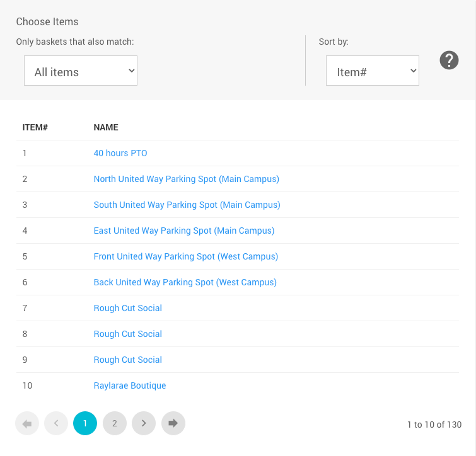The image size is (476, 456).
Task: Open Back United Way Parking Spot link
Action: 185,282
